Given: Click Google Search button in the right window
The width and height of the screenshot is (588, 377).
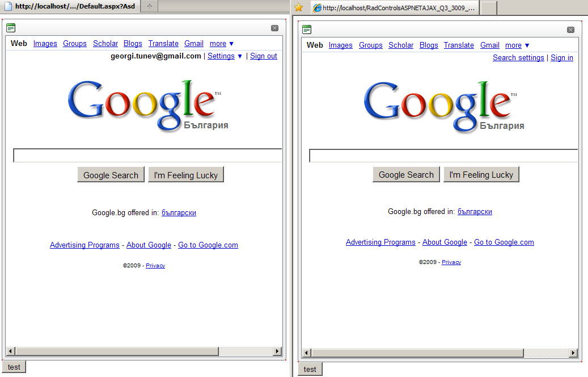Looking at the screenshot, I should pyautogui.click(x=406, y=175).
